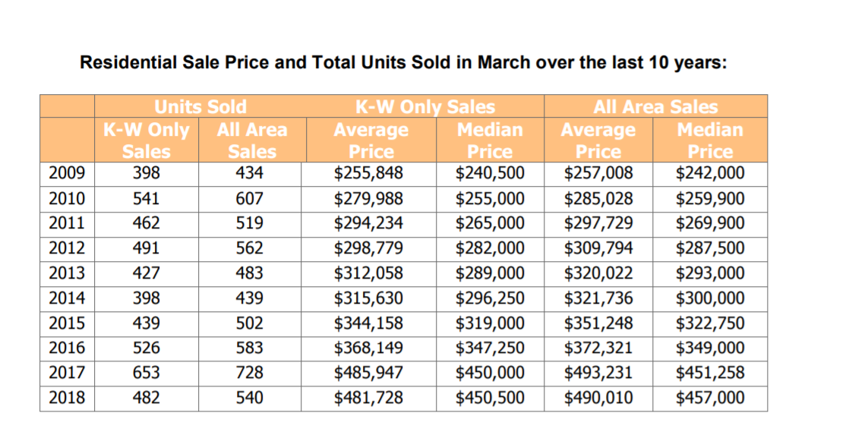Viewport: 868px width, 435px height.
Task: Click the 2013 year row label
Action: (67, 273)
